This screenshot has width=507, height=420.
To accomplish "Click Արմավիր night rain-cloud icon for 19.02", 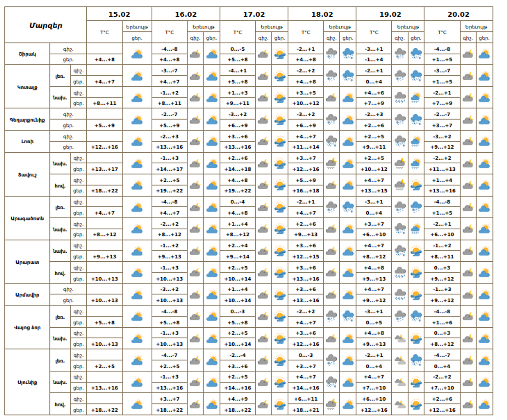I will tap(400, 295).
